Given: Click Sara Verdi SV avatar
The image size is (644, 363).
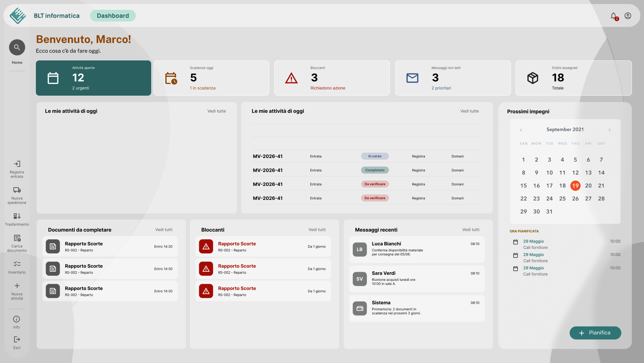Looking at the screenshot, I should point(360,279).
